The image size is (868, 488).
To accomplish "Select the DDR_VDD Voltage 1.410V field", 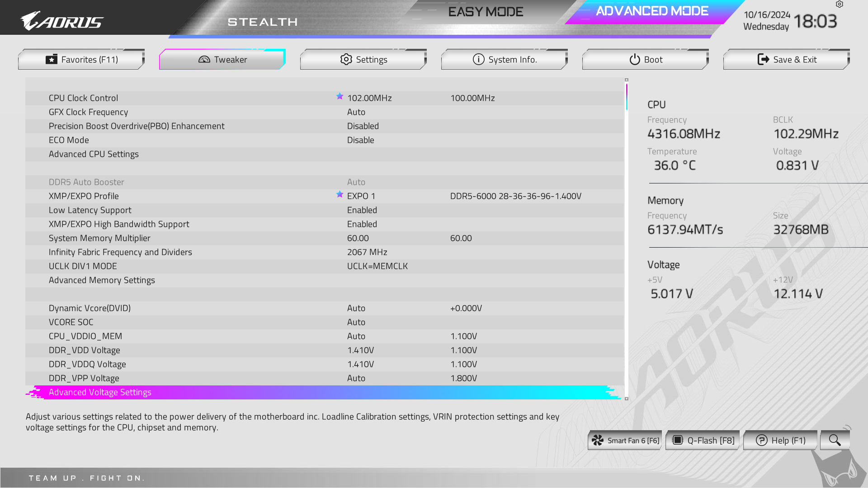I will [360, 350].
